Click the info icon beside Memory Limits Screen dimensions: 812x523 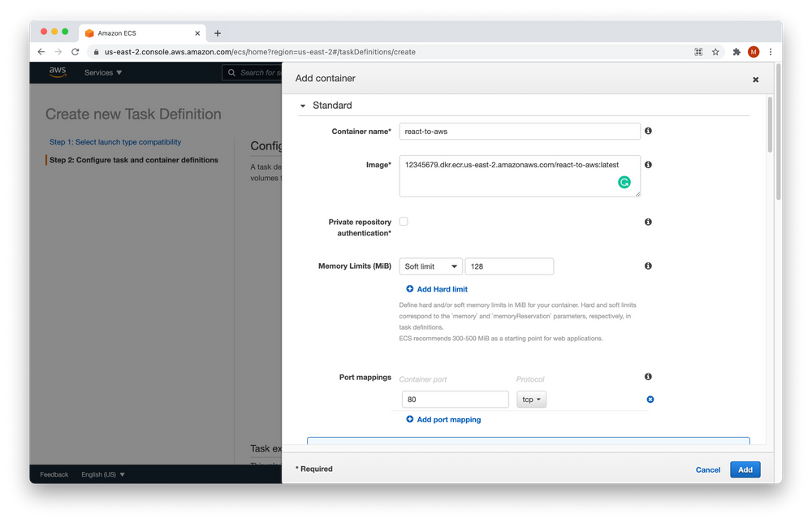[648, 266]
